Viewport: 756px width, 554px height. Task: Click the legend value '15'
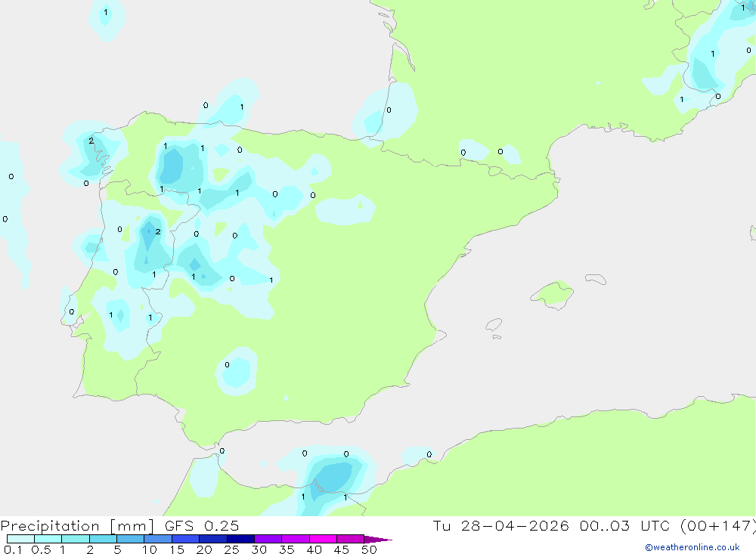tap(177, 549)
